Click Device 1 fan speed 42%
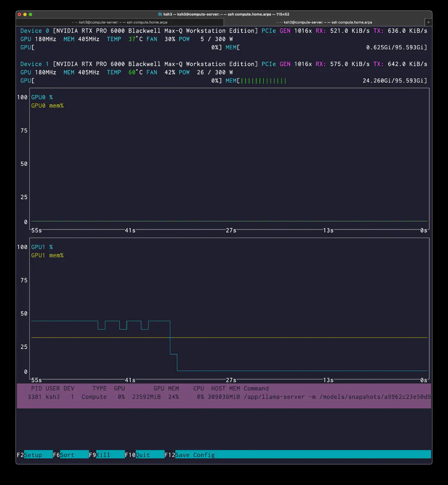448x485 pixels. point(170,72)
